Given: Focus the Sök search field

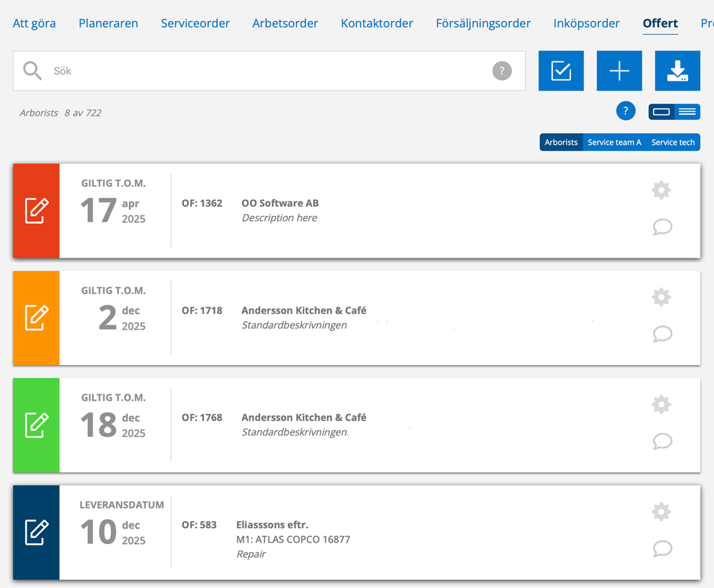Looking at the screenshot, I should coord(265,71).
